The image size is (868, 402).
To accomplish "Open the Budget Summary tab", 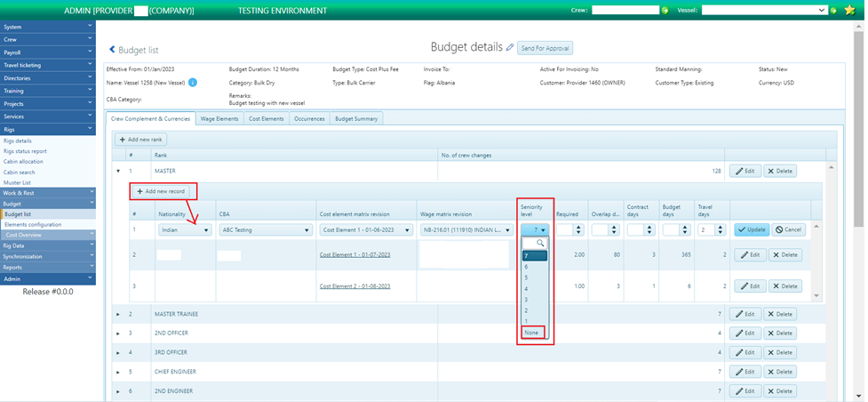I will coord(356,118).
